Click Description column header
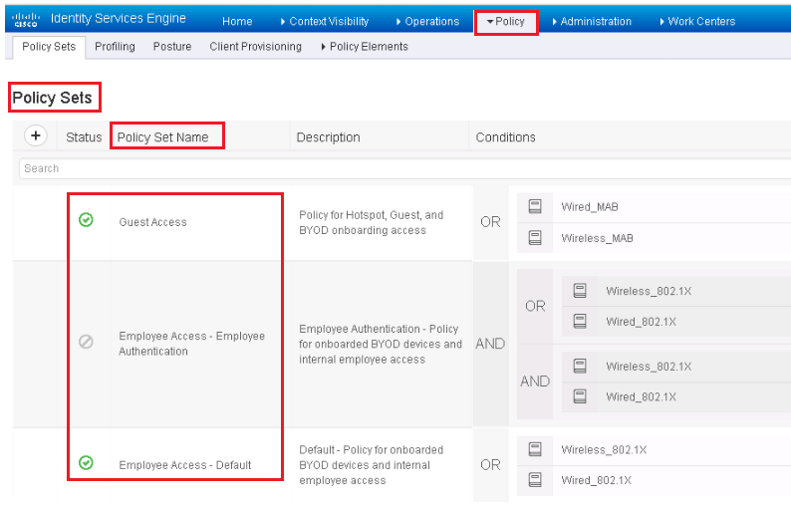 pos(328,137)
